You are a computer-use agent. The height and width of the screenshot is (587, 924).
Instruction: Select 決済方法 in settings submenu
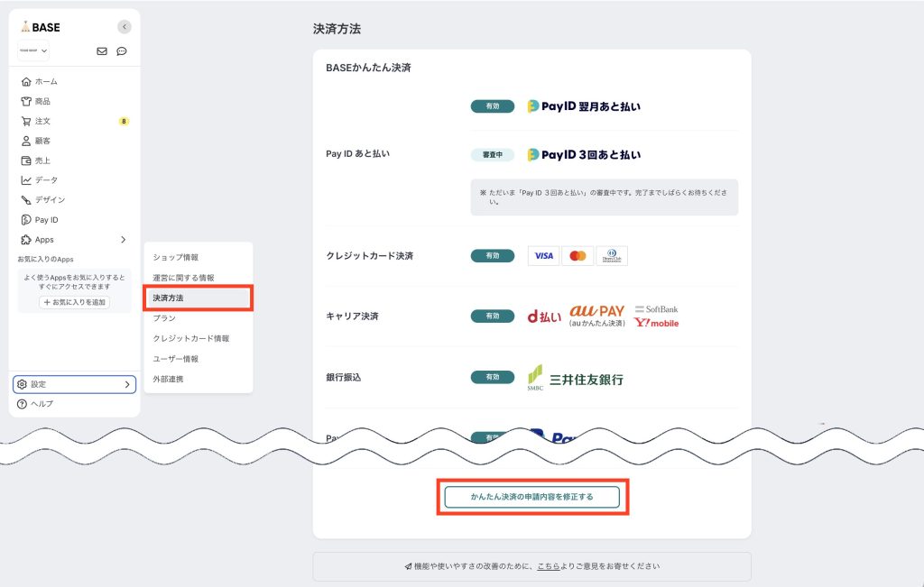[x=169, y=298]
